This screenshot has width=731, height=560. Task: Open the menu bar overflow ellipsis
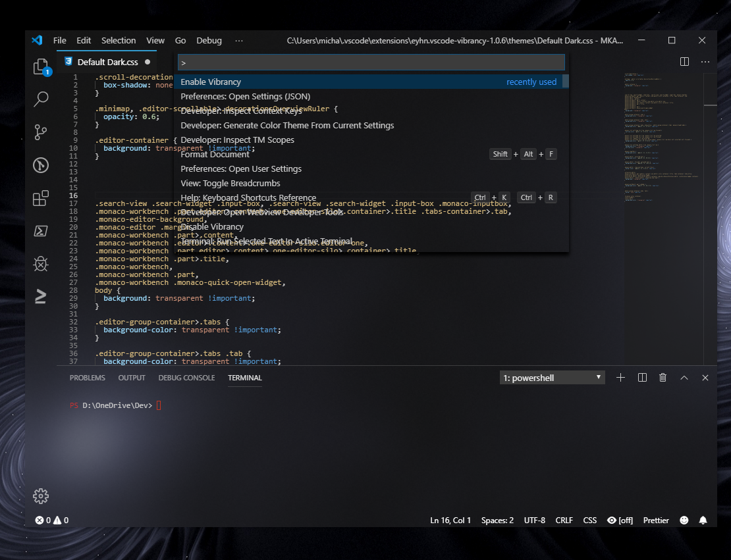238,40
